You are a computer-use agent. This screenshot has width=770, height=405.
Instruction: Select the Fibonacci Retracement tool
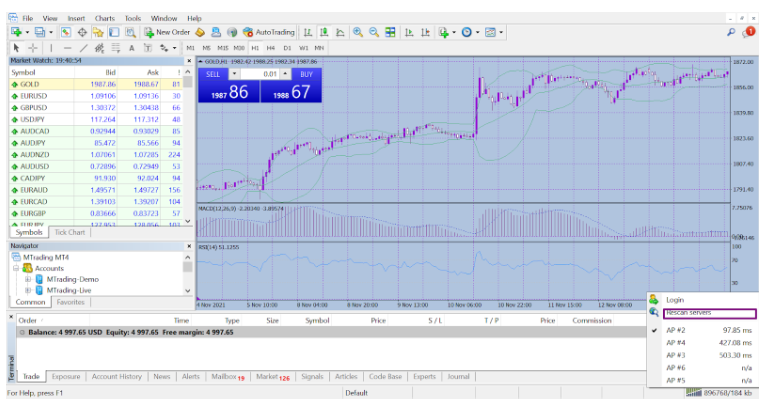115,48
